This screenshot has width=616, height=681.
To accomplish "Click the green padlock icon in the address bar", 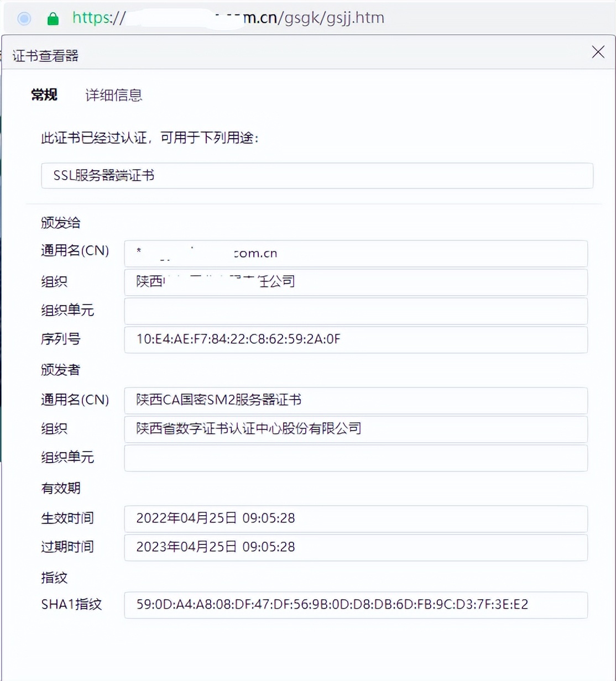I will coord(53,18).
